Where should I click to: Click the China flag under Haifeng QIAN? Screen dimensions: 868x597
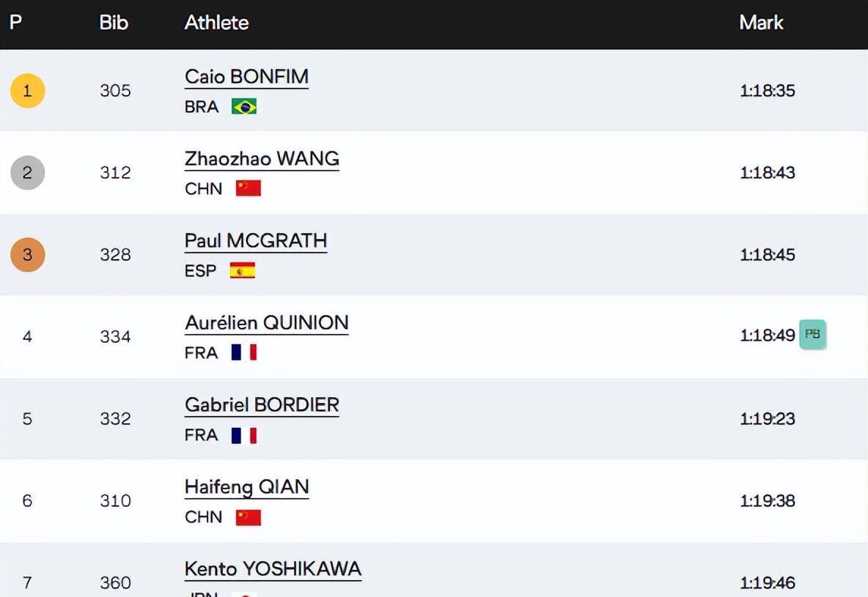point(249,517)
